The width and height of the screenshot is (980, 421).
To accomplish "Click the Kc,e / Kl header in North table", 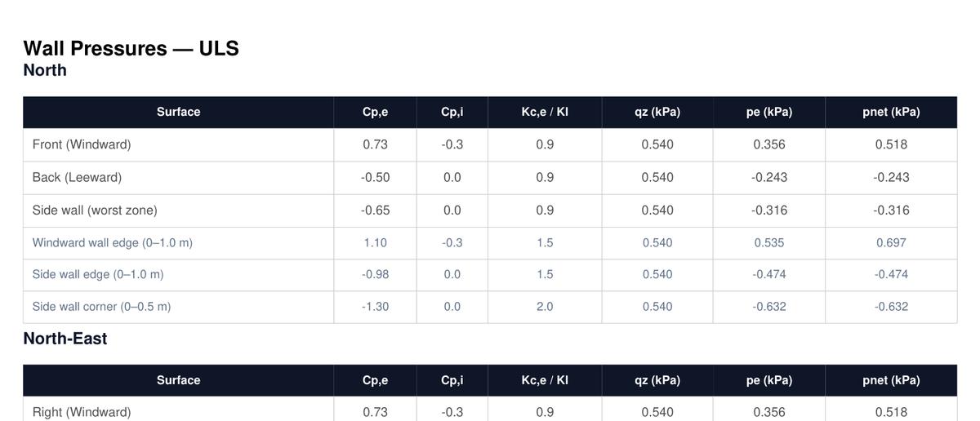I will tap(545, 112).
